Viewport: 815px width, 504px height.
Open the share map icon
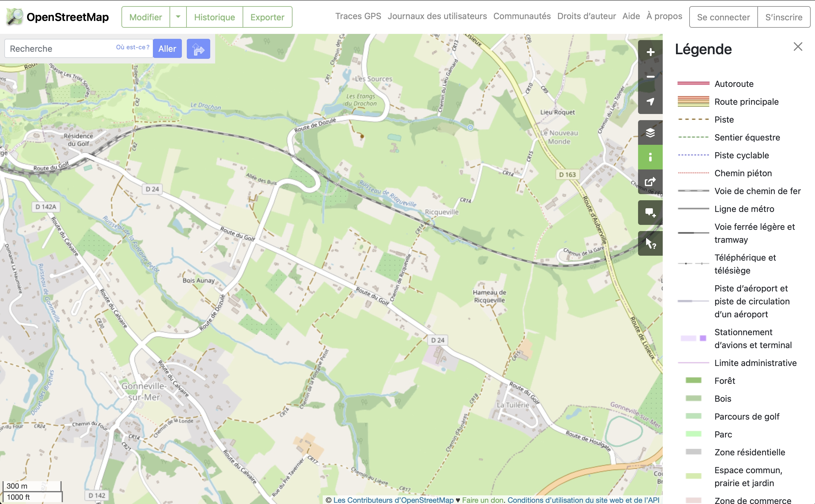coord(650,182)
